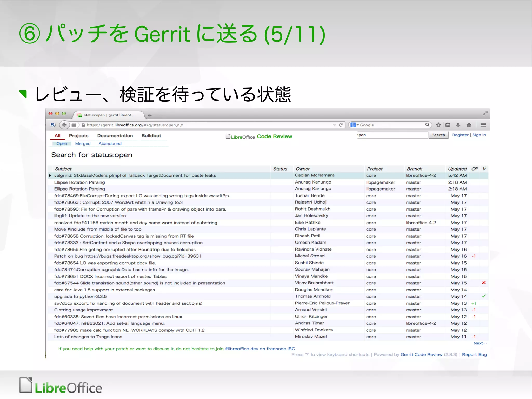Click owner Miroslav Mazel
Screen dimensions: 532x399
pos(311,337)
